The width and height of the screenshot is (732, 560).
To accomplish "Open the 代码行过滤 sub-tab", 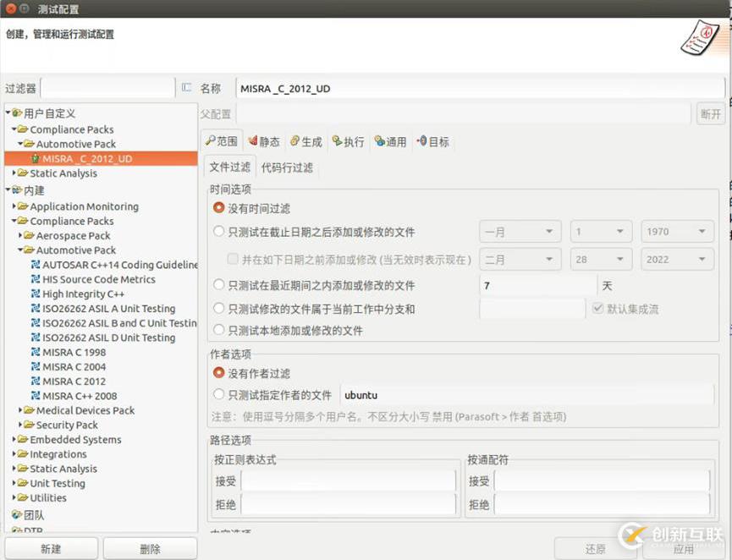I will (x=287, y=167).
